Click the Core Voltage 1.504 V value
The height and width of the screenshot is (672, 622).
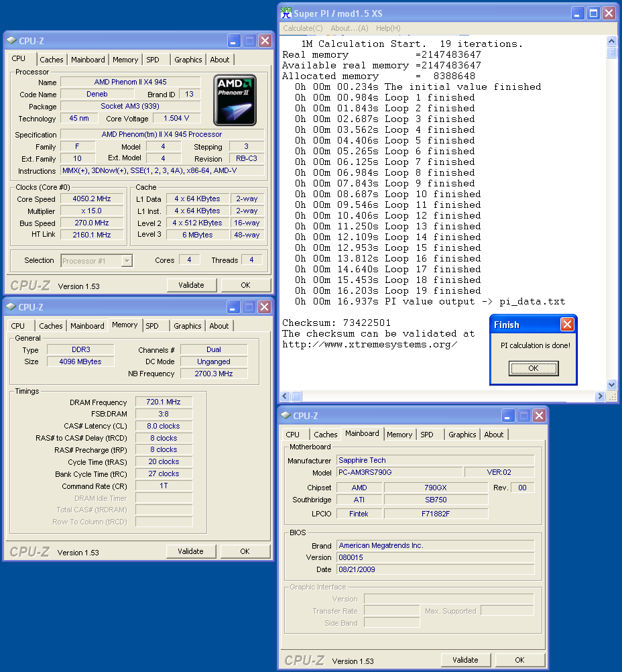click(176, 118)
